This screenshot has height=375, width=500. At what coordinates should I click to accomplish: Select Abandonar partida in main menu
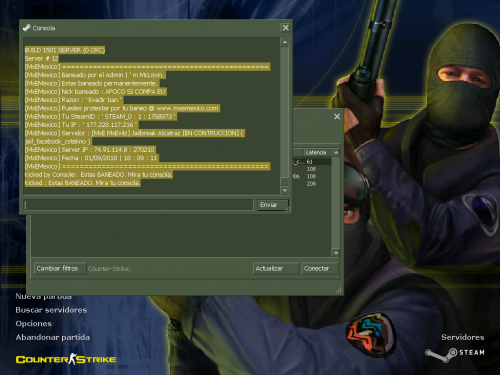[53, 337]
